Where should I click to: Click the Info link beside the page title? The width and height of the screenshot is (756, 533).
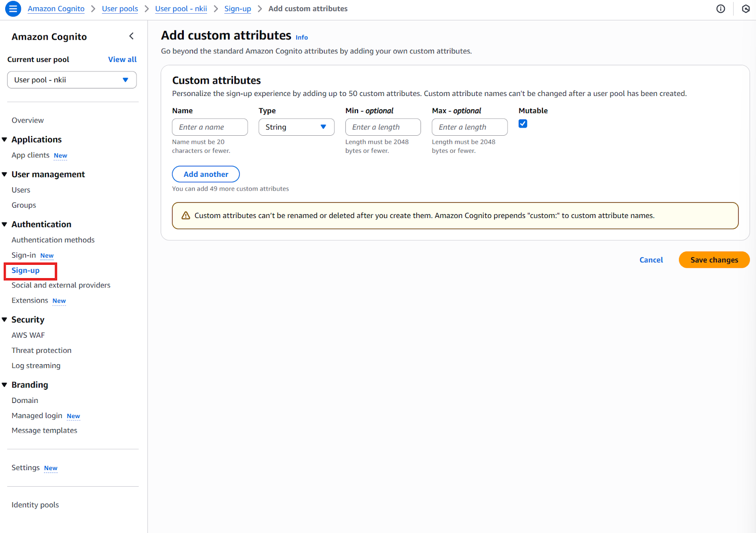point(301,37)
